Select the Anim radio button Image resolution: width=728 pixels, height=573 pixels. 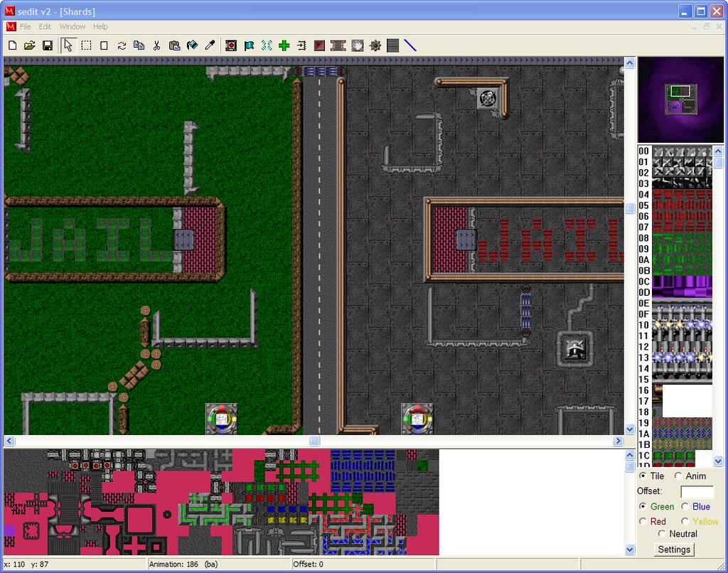click(x=678, y=476)
